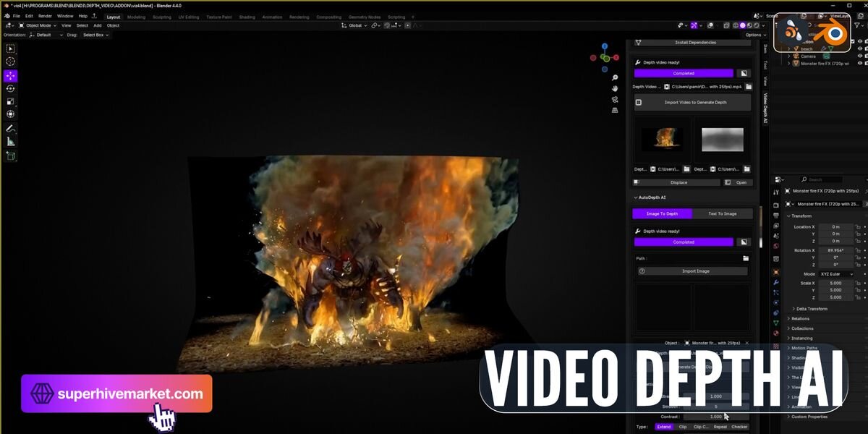Click the Scale X value field
This screenshot has height=434, width=868.
click(x=835, y=283)
